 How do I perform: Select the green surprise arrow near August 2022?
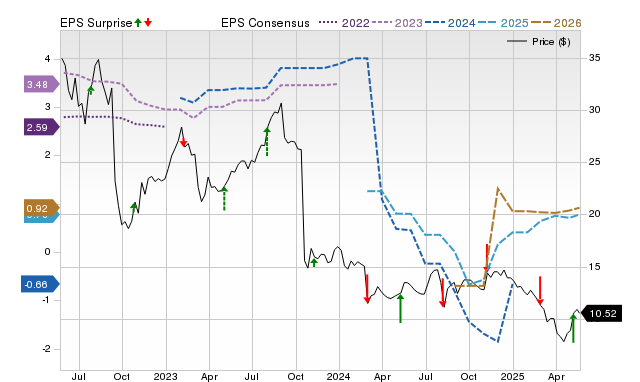[91, 90]
